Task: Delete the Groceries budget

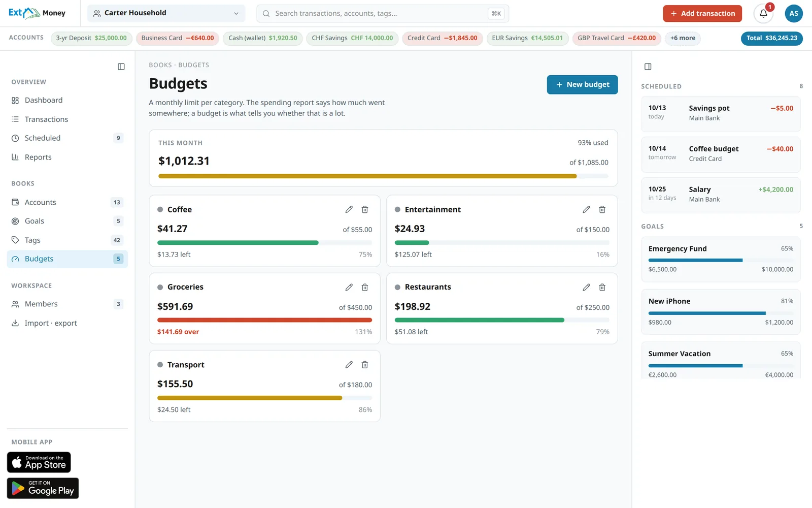Action: click(365, 287)
